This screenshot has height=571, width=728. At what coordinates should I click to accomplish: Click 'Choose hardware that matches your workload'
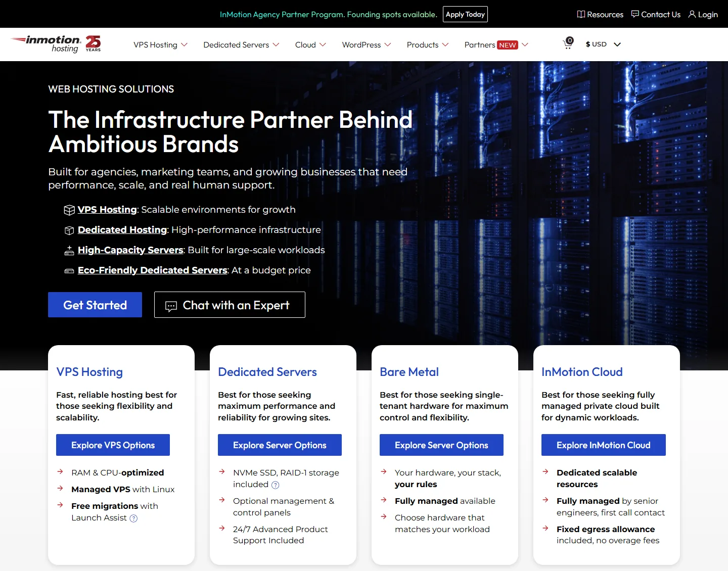[x=442, y=523]
